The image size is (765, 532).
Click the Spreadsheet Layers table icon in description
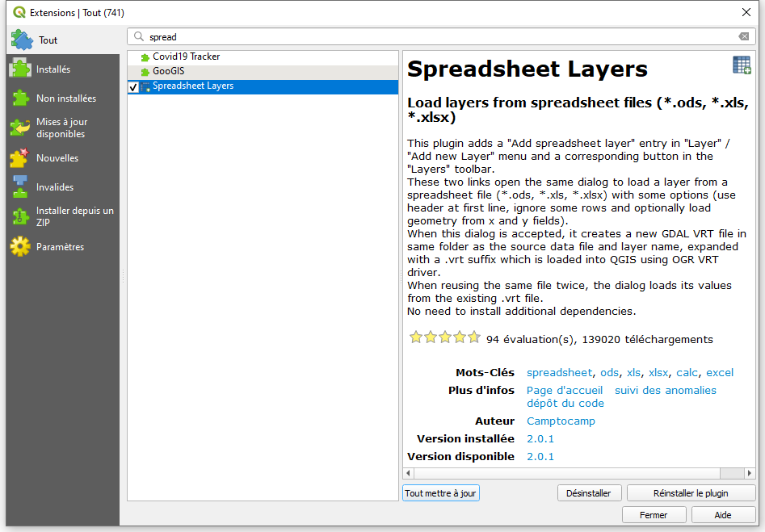pos(741,65)
